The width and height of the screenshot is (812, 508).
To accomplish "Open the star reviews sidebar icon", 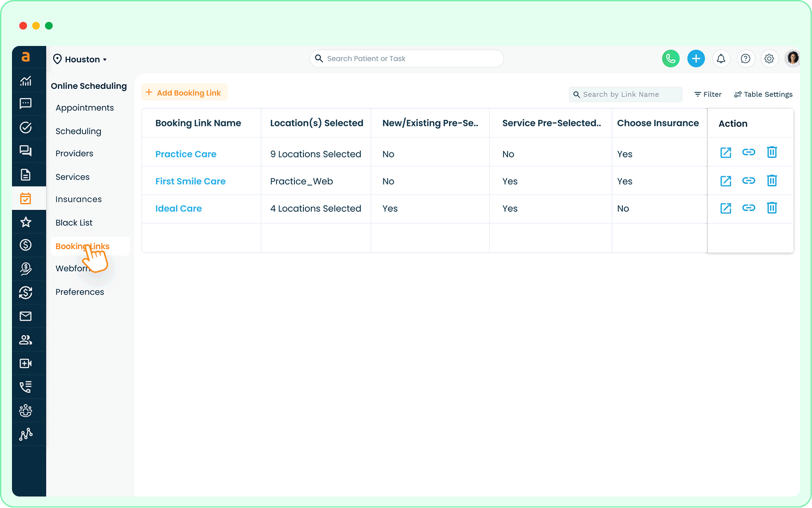I will click(26, 222).
